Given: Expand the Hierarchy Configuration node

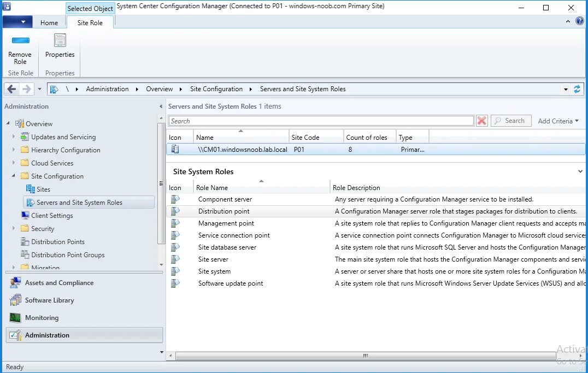Looking at the screenshot, I should point(14,150).
